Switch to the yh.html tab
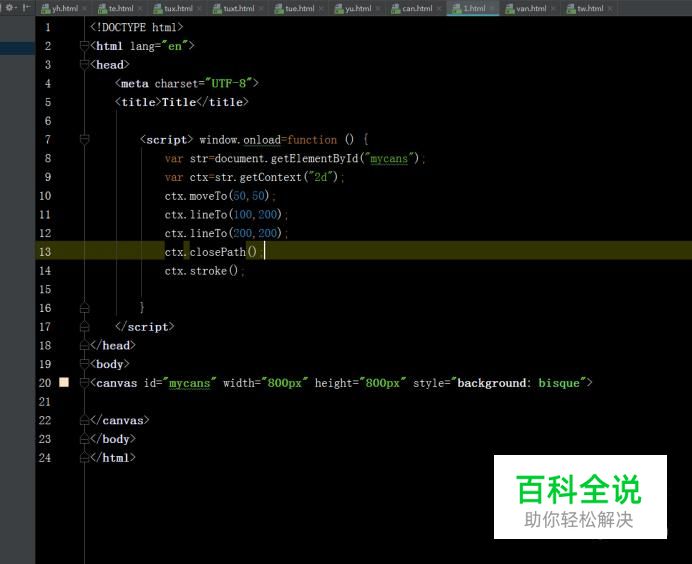 pos(65,8)
